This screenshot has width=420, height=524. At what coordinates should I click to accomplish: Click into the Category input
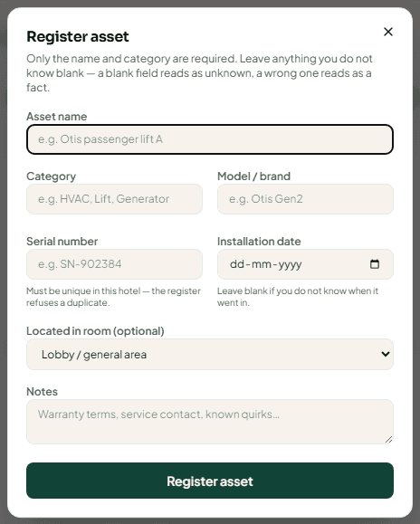point(114,199)
